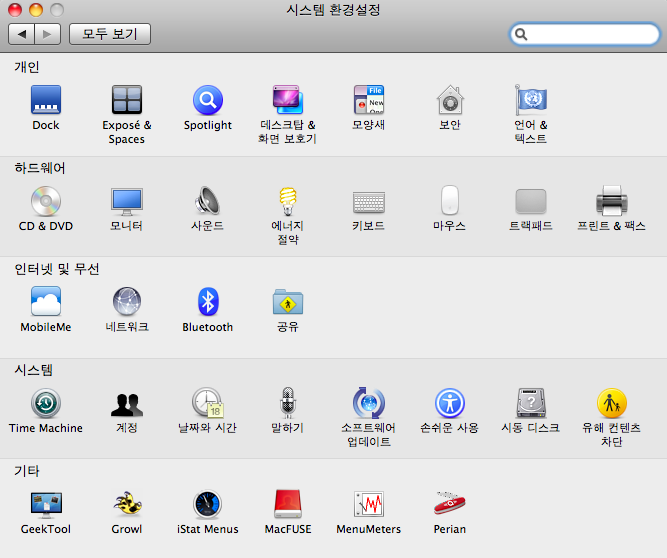The width and height of the screenshot is (667, 558).
Task: Click the forward navigation arrow
Action: (48, 34)
